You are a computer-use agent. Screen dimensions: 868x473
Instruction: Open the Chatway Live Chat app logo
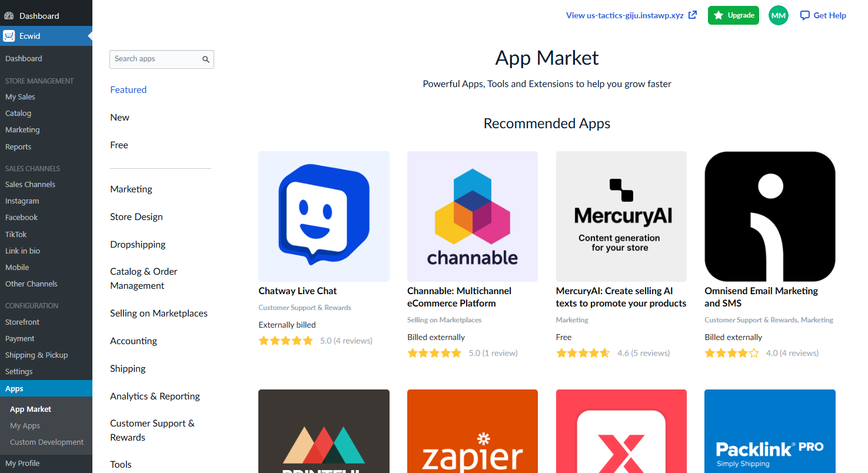tap(324, 216)
